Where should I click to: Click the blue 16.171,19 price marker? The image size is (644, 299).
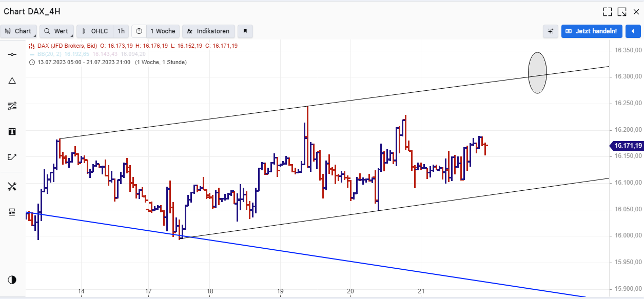627,146
